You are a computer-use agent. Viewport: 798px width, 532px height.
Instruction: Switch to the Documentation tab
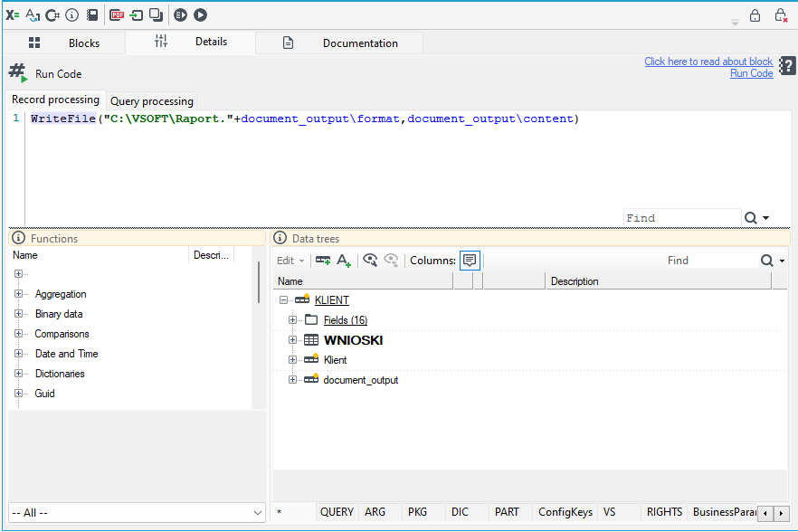tap(339, 43)
